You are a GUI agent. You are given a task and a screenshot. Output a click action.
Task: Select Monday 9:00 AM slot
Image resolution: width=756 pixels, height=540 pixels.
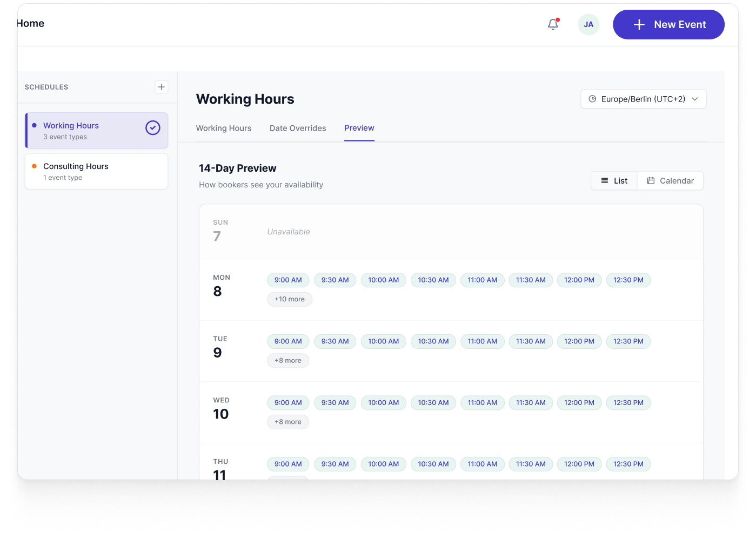(288, 280)
